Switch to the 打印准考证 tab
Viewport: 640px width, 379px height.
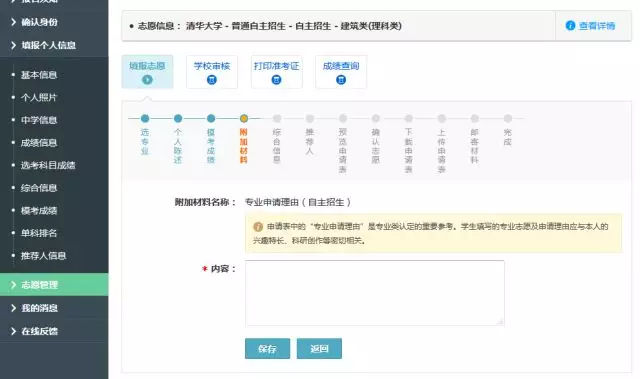tap(276, 72)
